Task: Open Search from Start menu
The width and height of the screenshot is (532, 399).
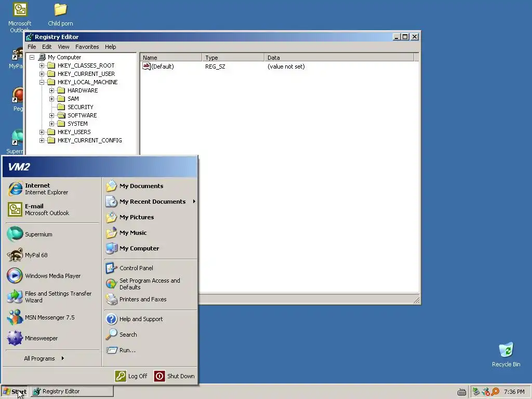Action: [150, 335]
